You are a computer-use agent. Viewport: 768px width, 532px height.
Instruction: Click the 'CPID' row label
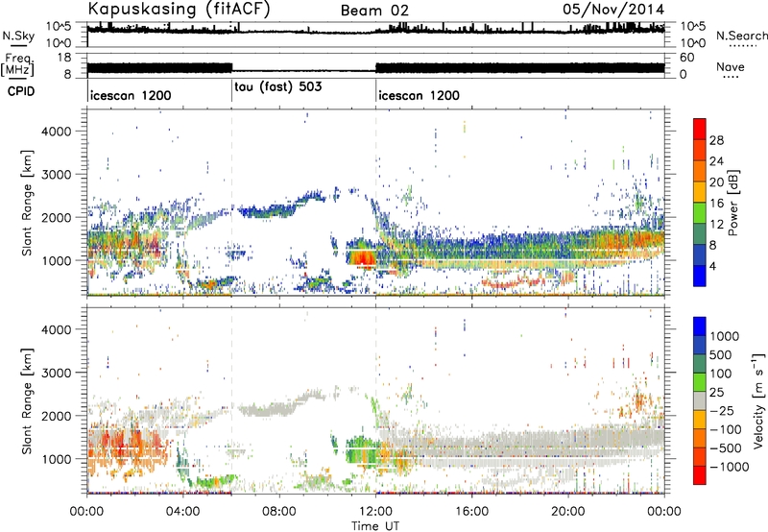(x=21, y=91)
